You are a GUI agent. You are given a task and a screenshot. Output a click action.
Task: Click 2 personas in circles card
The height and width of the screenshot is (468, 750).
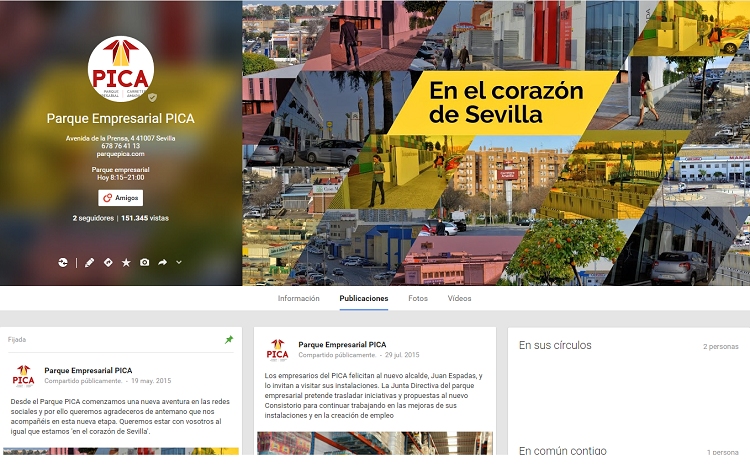point(720,346)
